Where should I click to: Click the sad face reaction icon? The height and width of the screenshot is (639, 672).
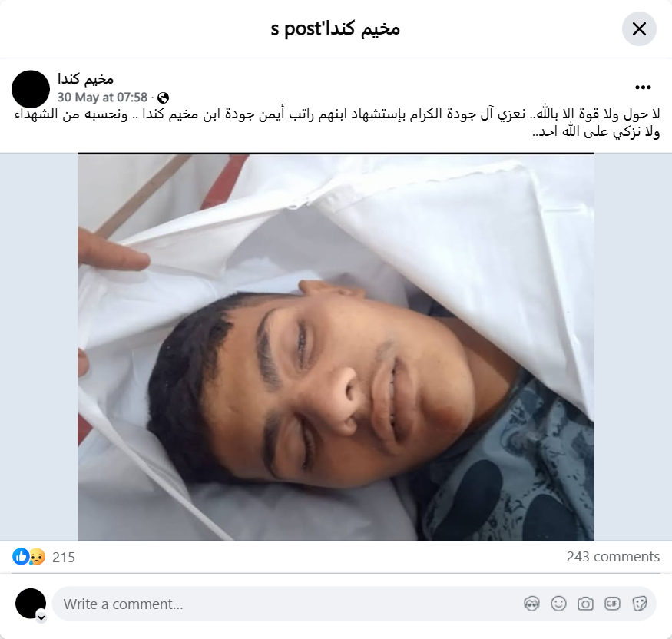point(38,556)
